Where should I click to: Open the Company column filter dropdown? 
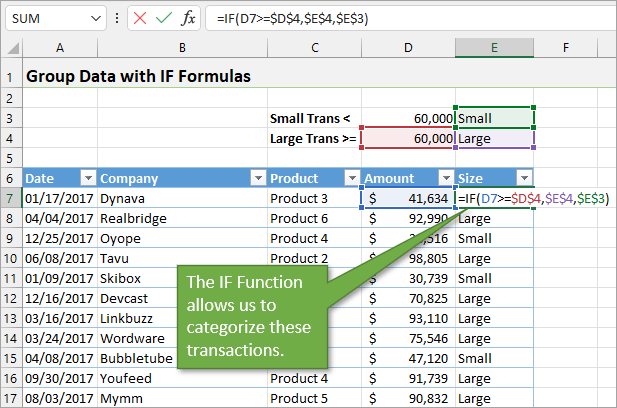click(256, 177)
